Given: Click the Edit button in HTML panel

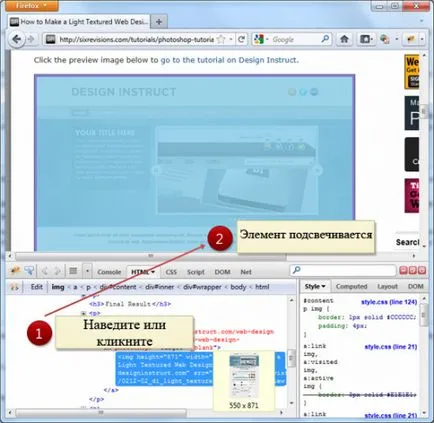Looking at the screenshot, I should click(x=37, y=287).
